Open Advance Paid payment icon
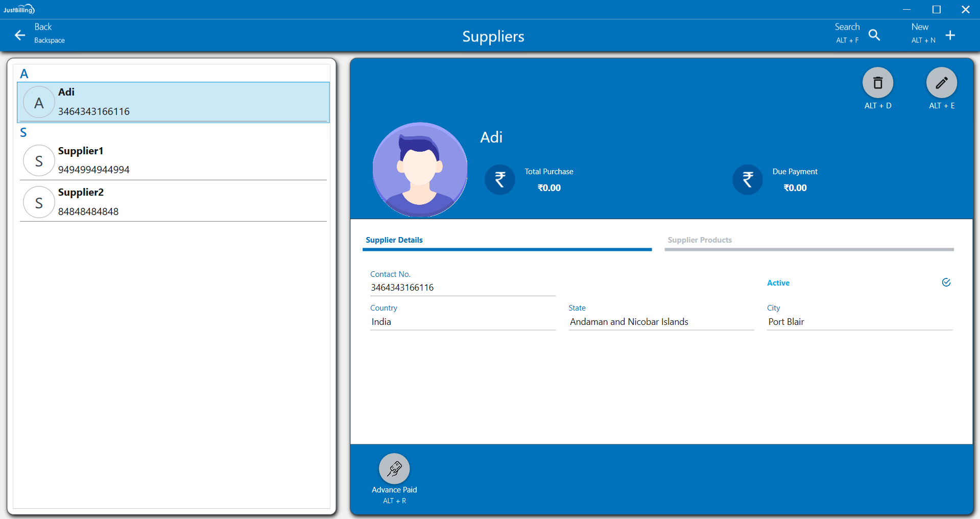The height and width of the screenshot is (519, 980). tap(394, 468)
